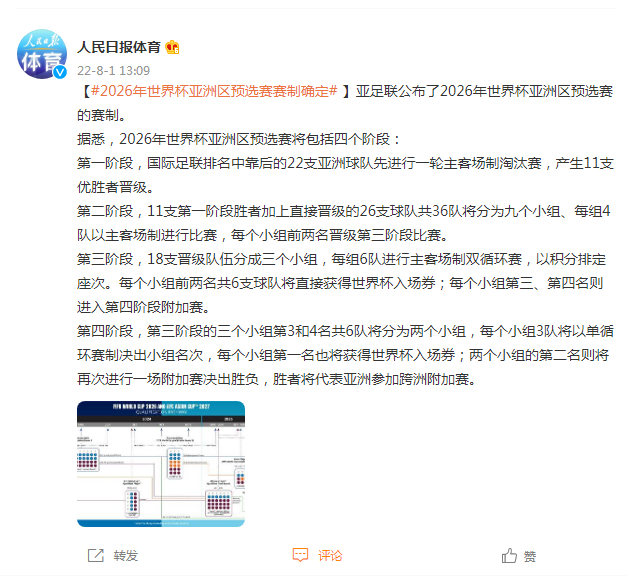Click the line beginning 据悉，2026年世界杯
Viewport: 627px width, 577px height.
tap(239, 139)
